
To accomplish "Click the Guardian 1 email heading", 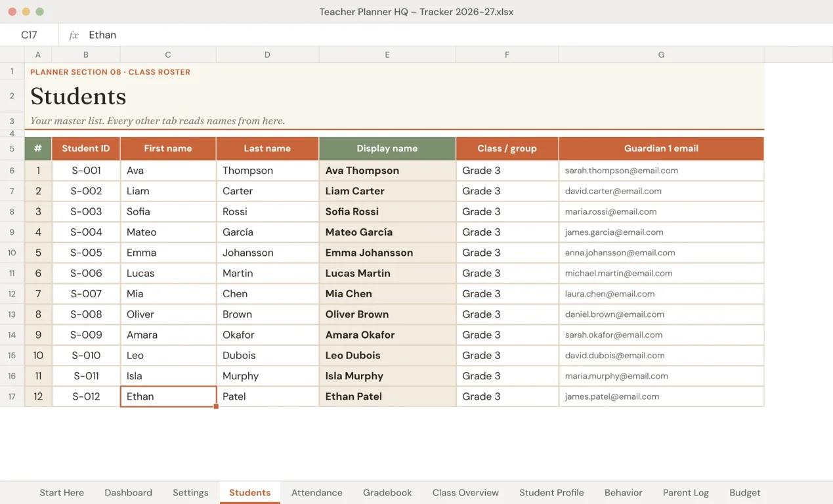I will 661,148.
